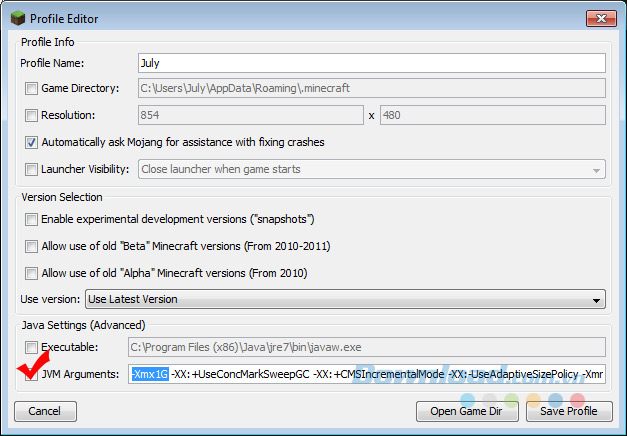The image size is (627, 436).
Task: Click the Profile Name field containing July
Action: (371, 63)
